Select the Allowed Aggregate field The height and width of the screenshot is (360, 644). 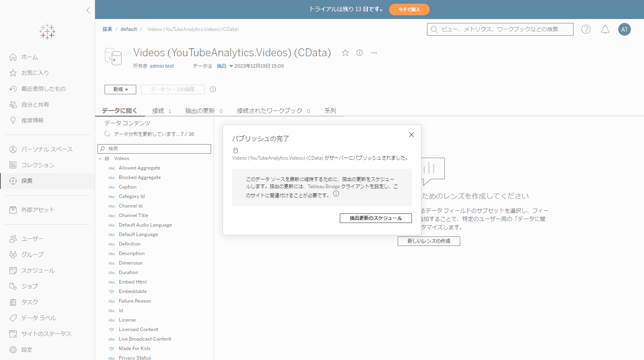139,168
